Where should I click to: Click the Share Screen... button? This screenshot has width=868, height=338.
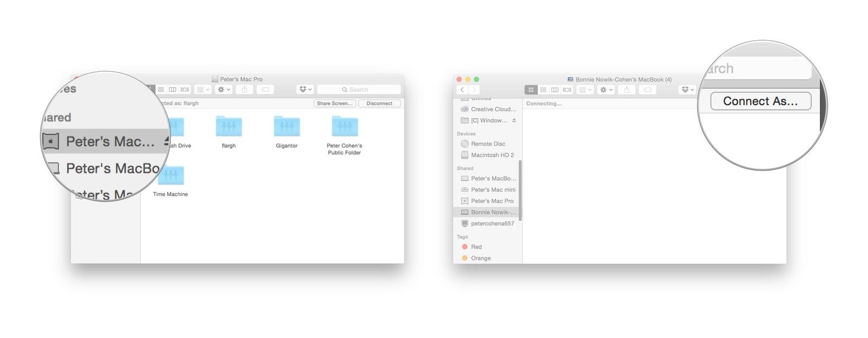tap(334, 104)
